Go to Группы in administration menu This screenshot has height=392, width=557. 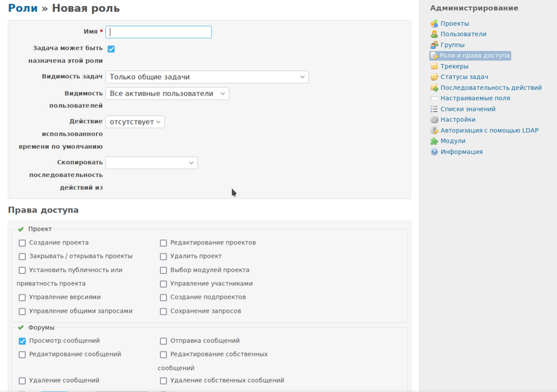452,45
